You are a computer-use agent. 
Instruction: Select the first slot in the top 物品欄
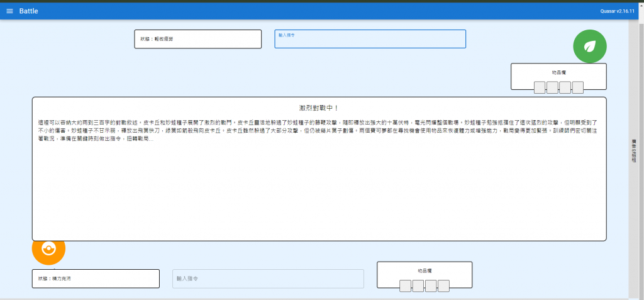pos(540,87)
